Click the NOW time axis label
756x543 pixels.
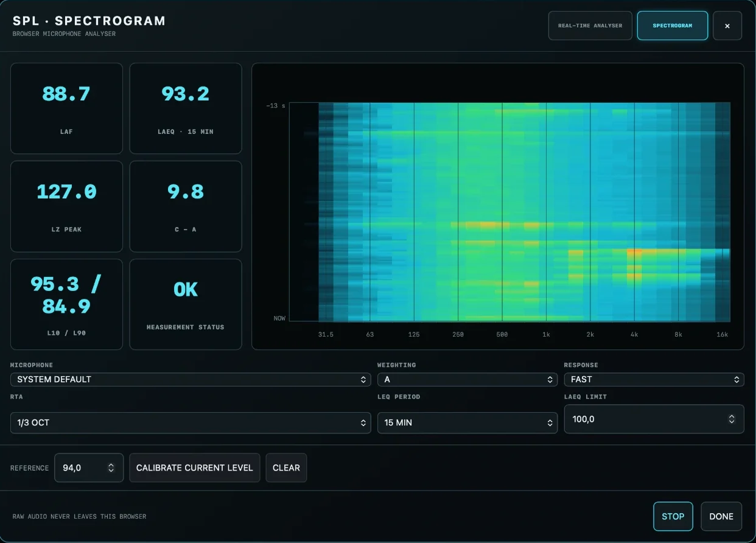279,318
